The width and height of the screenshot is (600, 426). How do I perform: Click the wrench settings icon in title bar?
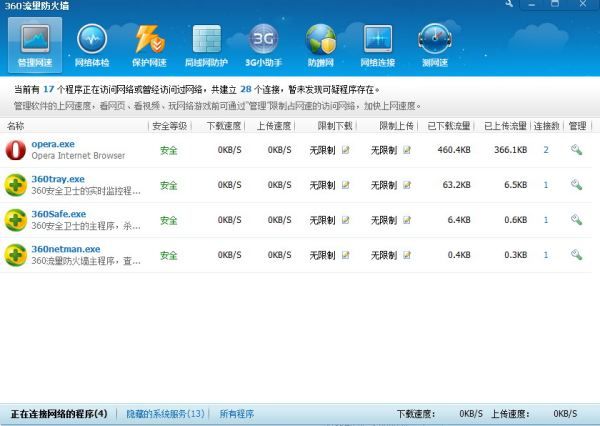tap(509, 3)
